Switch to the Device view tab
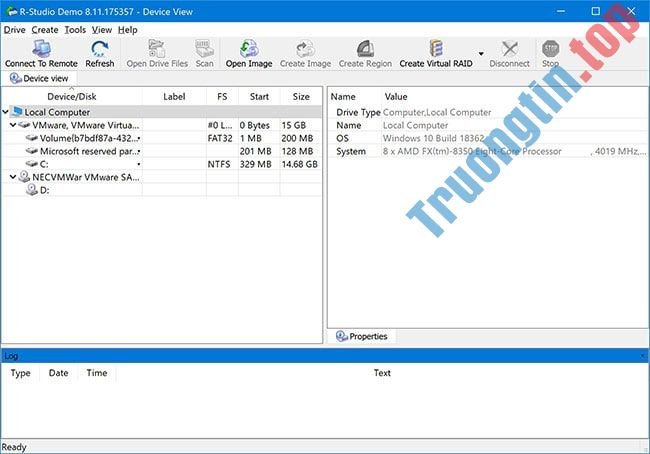650x454 pixels. click(38, 78)
